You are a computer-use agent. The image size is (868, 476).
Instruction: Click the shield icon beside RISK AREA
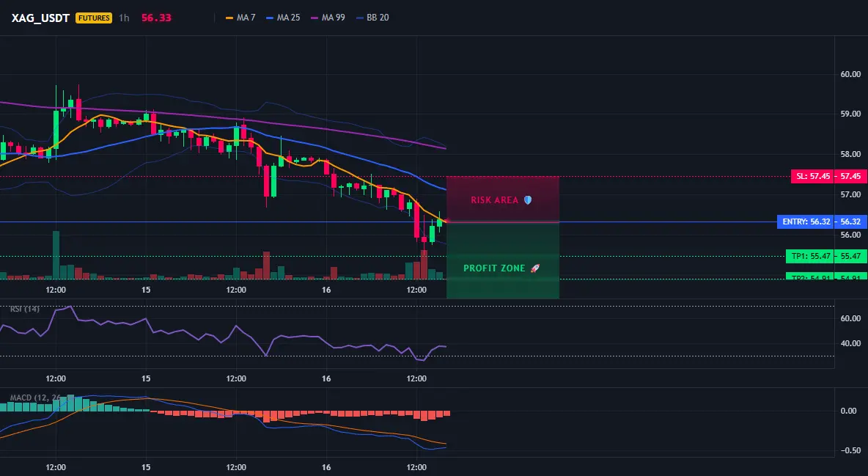[x=528, y=200]
